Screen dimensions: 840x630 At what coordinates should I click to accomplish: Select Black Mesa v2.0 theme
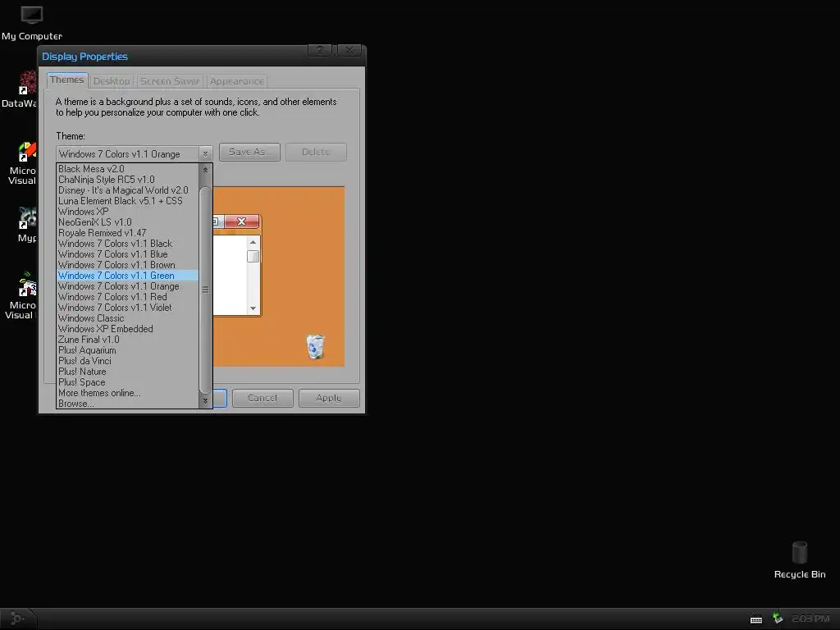click(127, 169)
